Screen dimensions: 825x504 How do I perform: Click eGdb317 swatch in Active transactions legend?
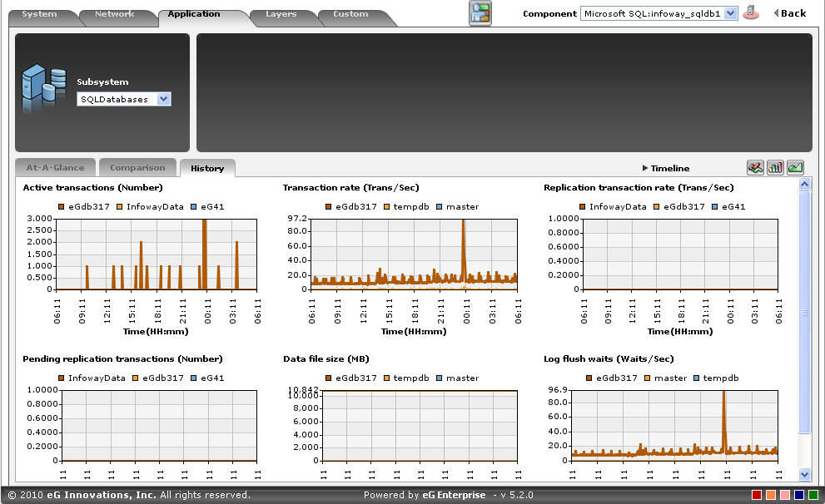pos(61,206)
